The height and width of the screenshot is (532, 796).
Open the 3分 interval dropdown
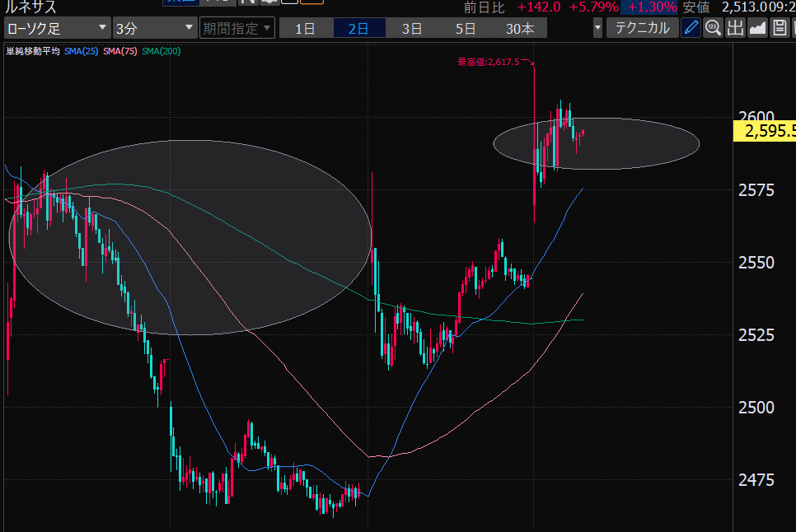click(152, 28)
